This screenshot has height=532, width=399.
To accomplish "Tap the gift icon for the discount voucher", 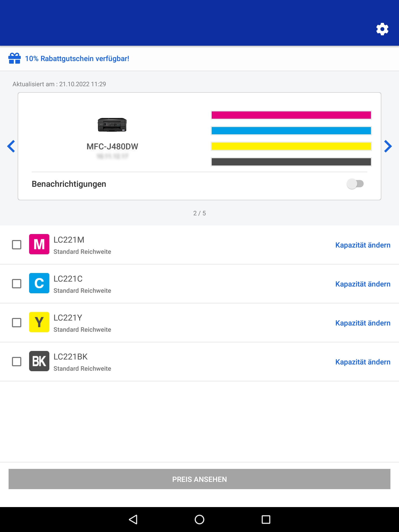I will 15,58.
